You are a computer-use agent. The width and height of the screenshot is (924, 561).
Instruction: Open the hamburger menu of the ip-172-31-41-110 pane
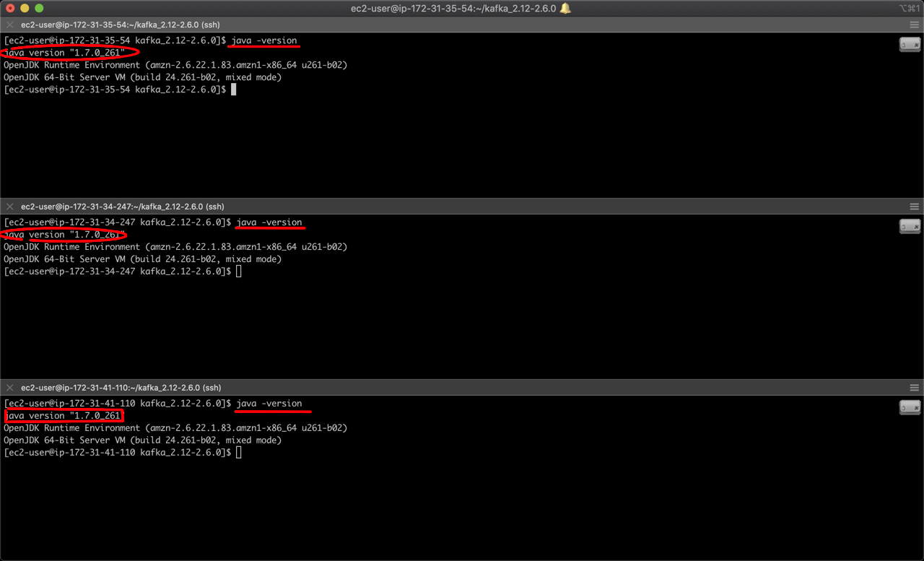(914, 388)
